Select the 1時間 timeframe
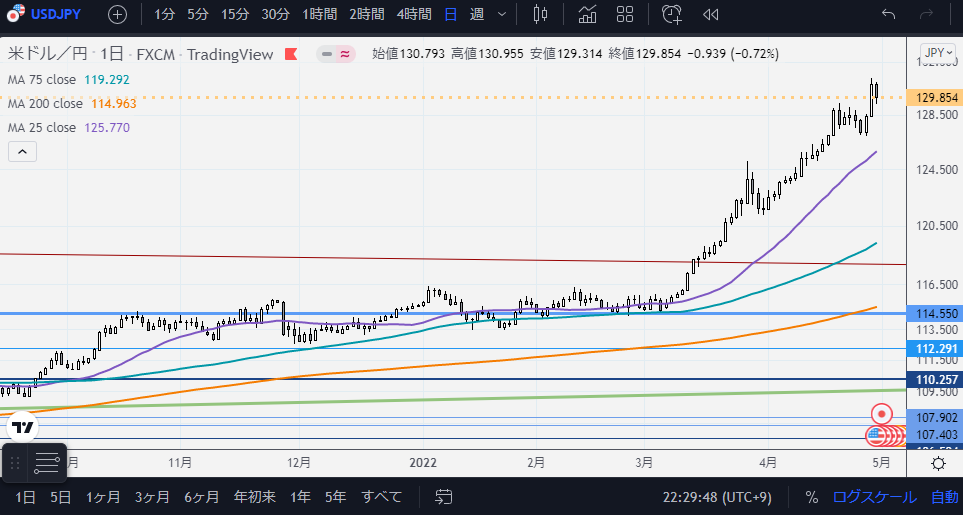The height and width of the screenshot is (515, 963). [320, 15]
